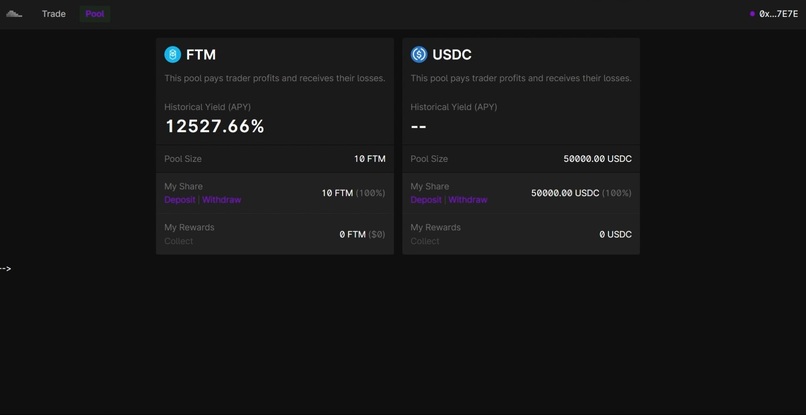Collect FTM pool rewards

pyautogui.click(x=179, y=241)
